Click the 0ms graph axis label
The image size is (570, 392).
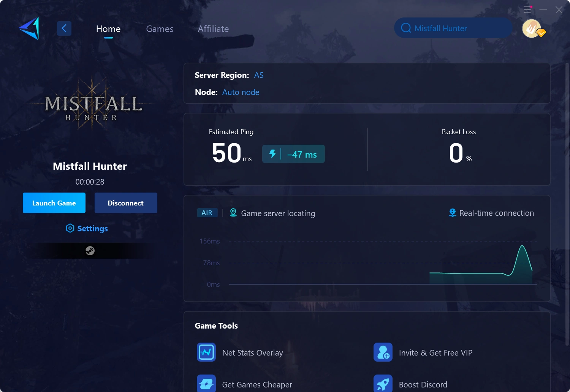point(213,285)
